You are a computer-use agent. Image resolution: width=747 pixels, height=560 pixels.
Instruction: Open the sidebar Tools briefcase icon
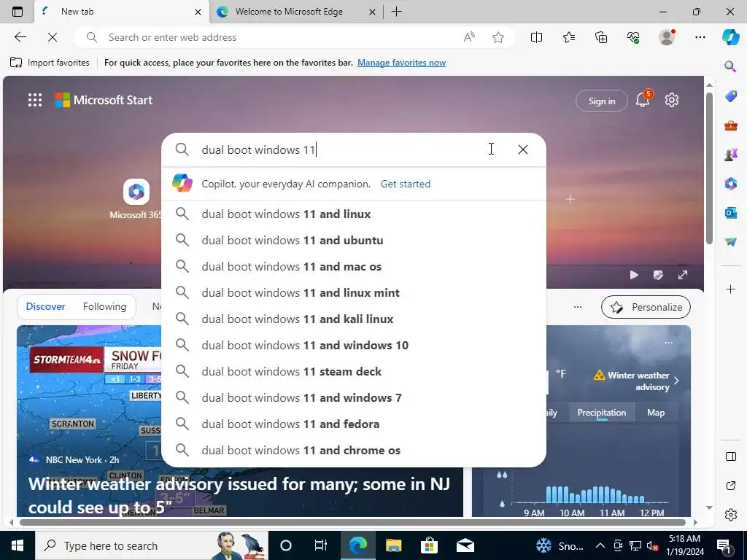(x=730, y=125)
